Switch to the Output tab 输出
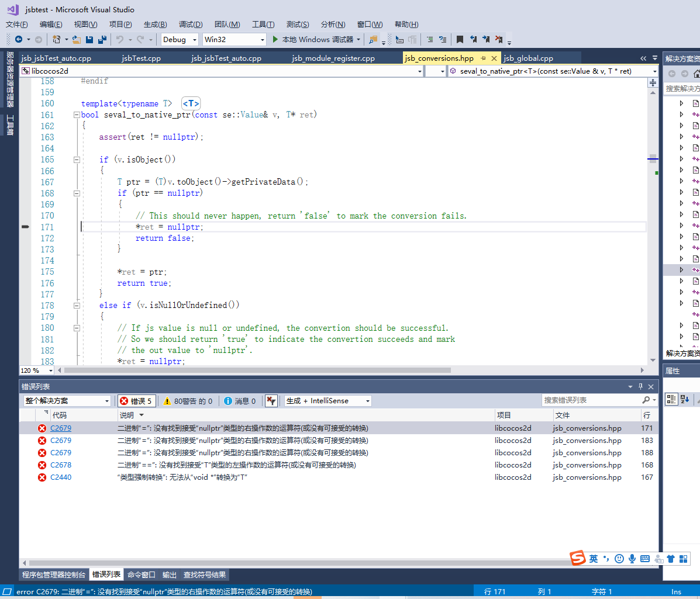700x599 pixels. click(x=169, y=574)
